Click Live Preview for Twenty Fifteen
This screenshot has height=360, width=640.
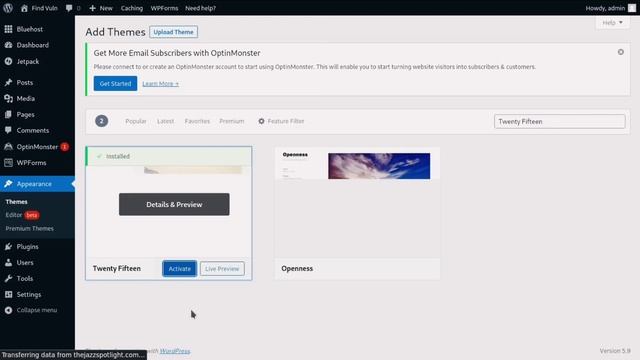click(222, 269)
